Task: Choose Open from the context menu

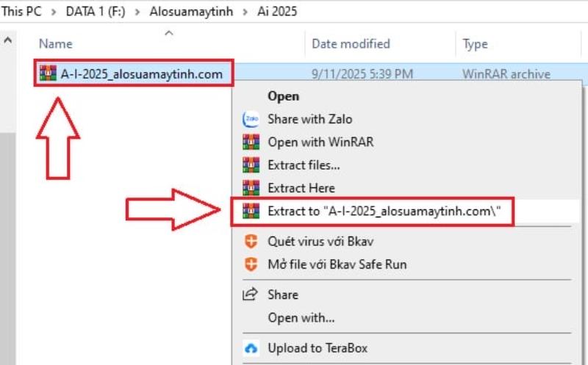Action: pos(283,95)
